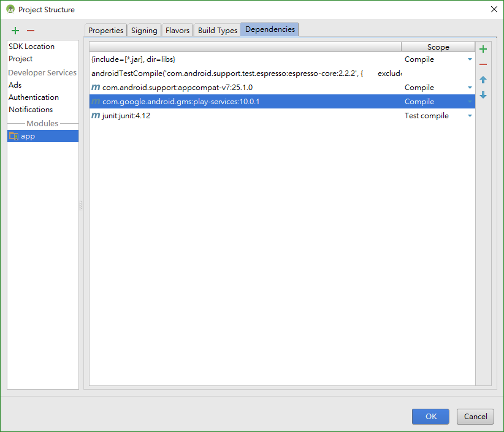Screen dimensions: 504x432
Task: Click Maven icon beside appcompat-v7 dependency
Action: [96, 87]
